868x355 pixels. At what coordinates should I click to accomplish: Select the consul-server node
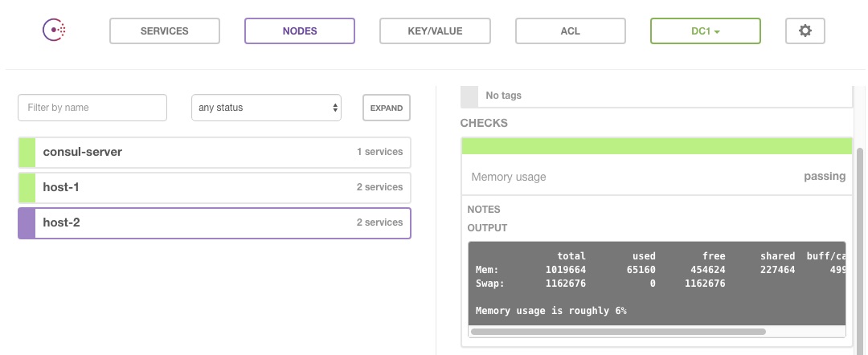[215, 152]
